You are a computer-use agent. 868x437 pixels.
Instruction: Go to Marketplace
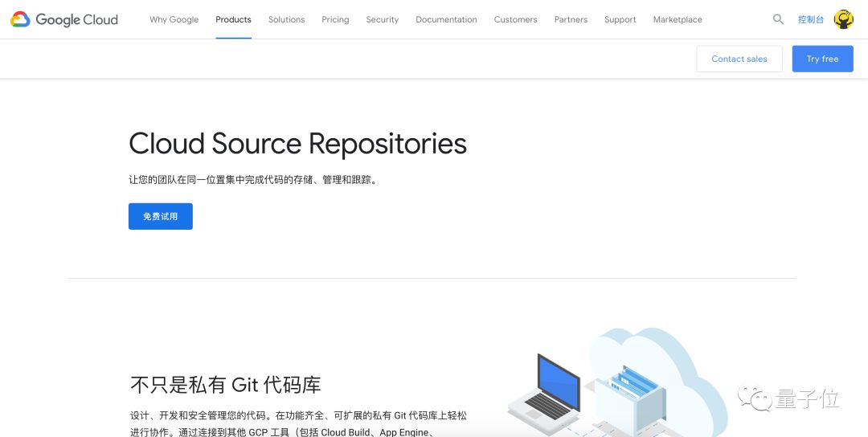click(678, 19)
